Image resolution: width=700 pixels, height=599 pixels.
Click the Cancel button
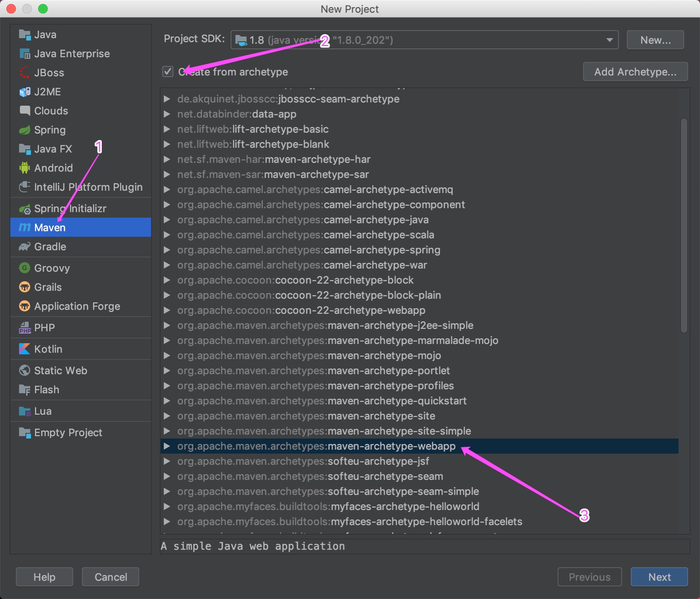pos(111,577)
